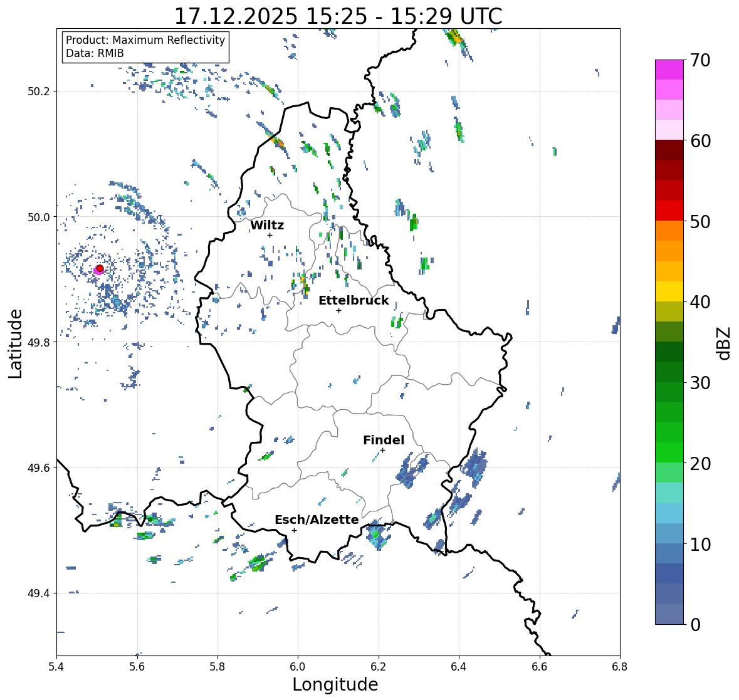Click the plot title timestamp

click(338, 16)
